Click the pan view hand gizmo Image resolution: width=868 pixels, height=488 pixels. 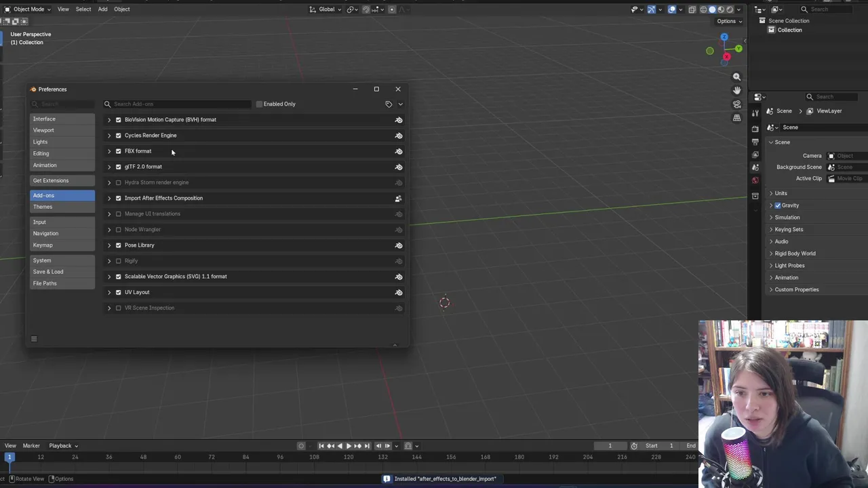click(x=737, y=90)
